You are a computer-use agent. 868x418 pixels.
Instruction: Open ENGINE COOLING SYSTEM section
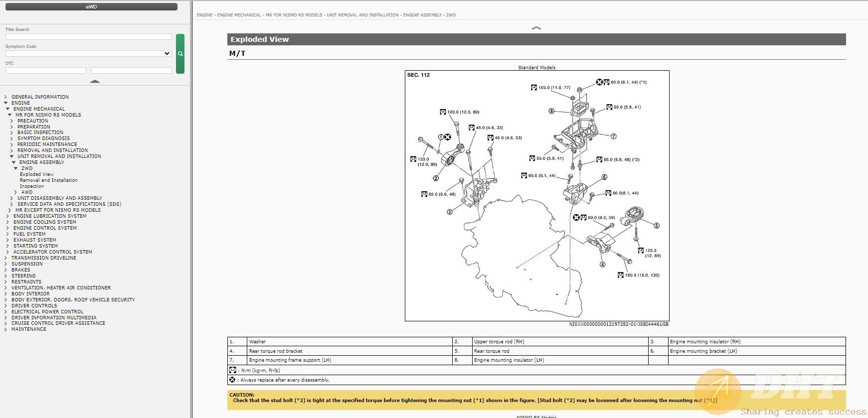click(x=45, y=222)
